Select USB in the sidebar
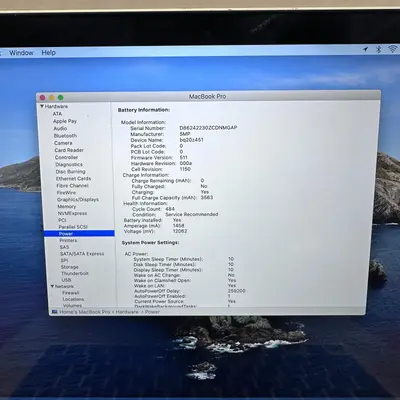This screenshot has width=400, height=400. click(x=67, y=280)
